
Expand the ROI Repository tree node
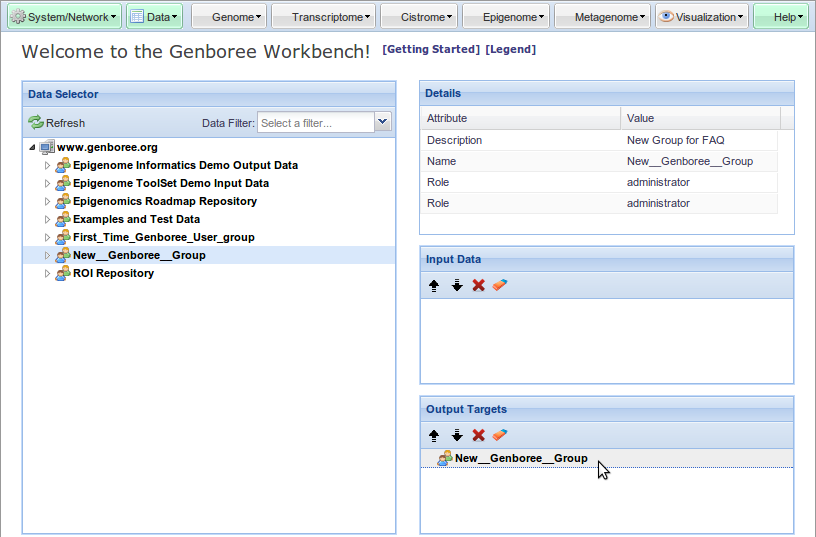[47, 273]
